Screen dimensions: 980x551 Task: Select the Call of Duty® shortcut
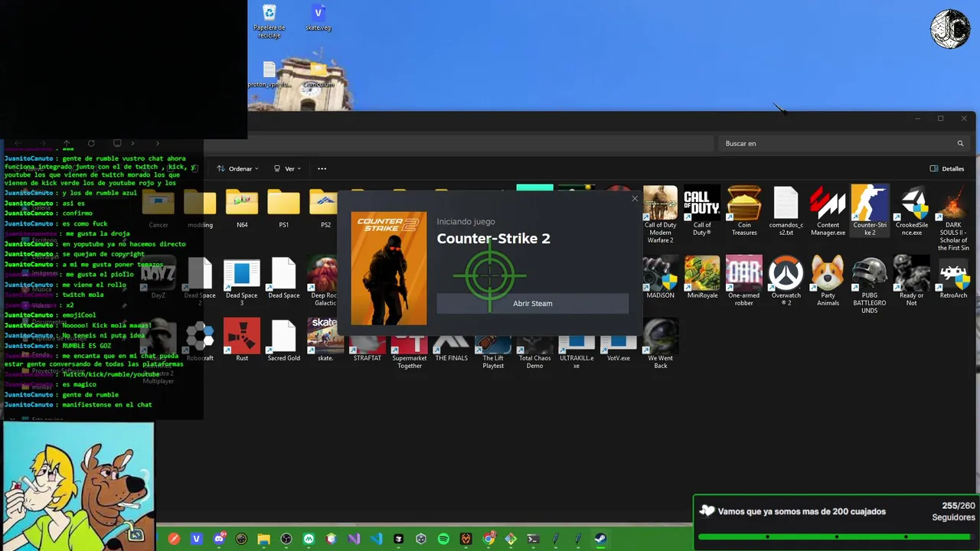(x=702, y=211)
